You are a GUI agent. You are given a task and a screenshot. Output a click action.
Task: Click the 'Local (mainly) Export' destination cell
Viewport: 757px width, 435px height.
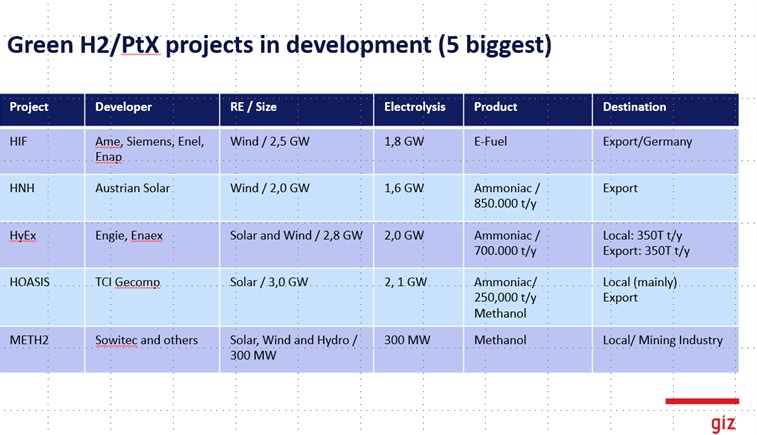point(666,297)
